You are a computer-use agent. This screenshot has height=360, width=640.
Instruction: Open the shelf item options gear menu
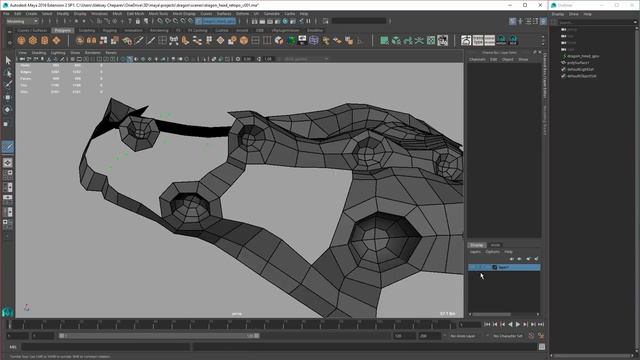[x=9, y=42]
